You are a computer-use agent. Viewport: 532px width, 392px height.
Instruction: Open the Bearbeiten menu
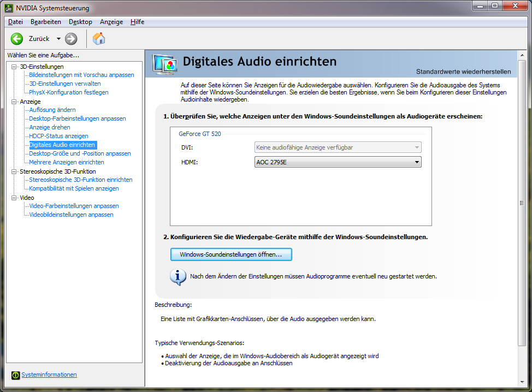(46, 22)
